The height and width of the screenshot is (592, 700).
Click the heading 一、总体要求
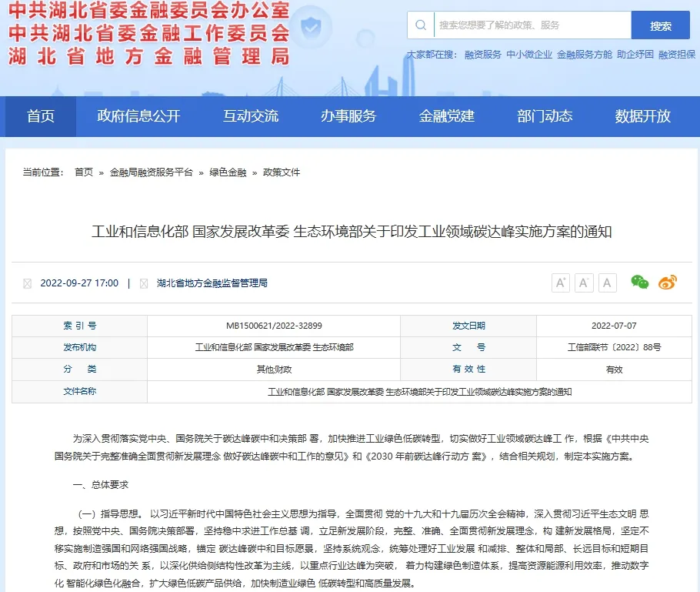point(101,485)
